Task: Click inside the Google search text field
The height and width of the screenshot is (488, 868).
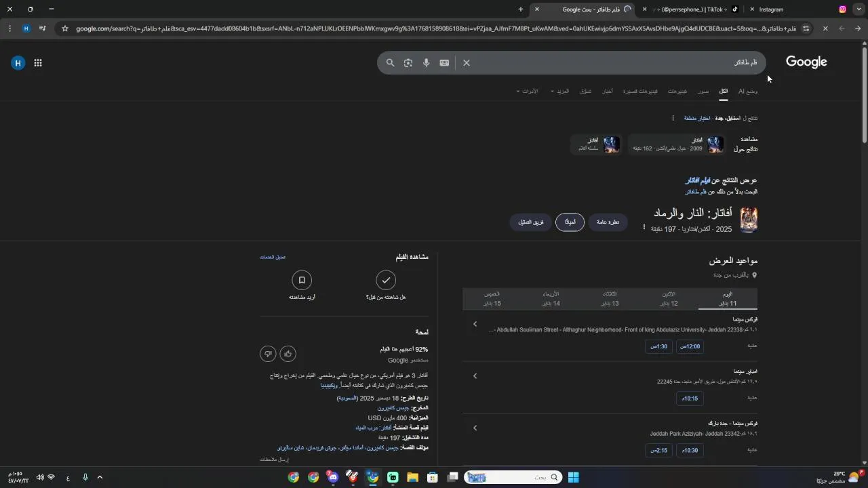Action: click(617, 63)
